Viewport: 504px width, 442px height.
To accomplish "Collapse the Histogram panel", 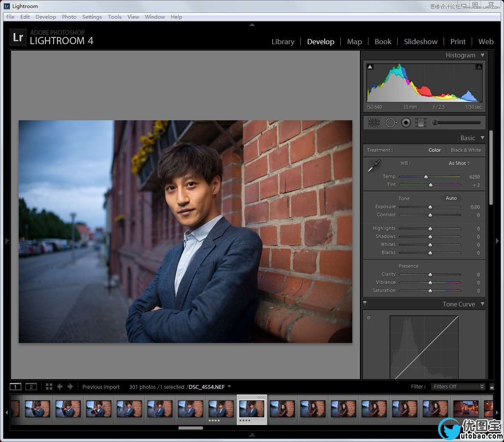I will 482,55.
